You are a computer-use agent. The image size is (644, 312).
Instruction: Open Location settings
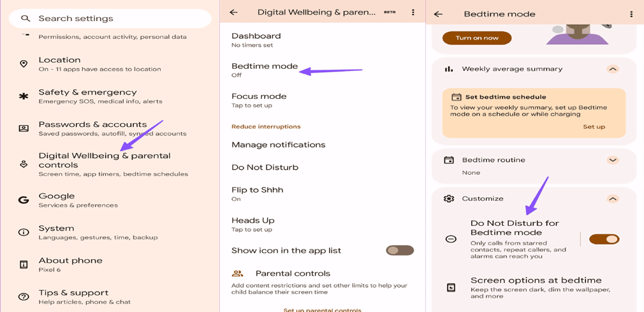coord(110,64)
